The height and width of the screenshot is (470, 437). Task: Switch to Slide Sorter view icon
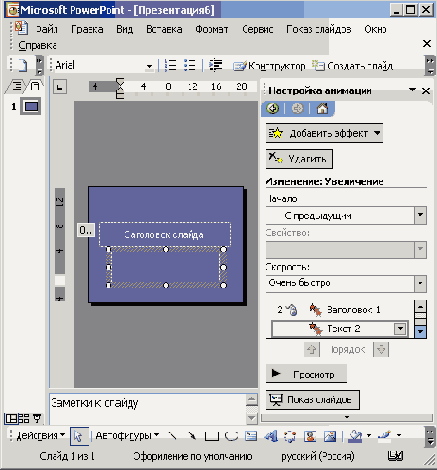pyautogui.click(x=24, y=418)
